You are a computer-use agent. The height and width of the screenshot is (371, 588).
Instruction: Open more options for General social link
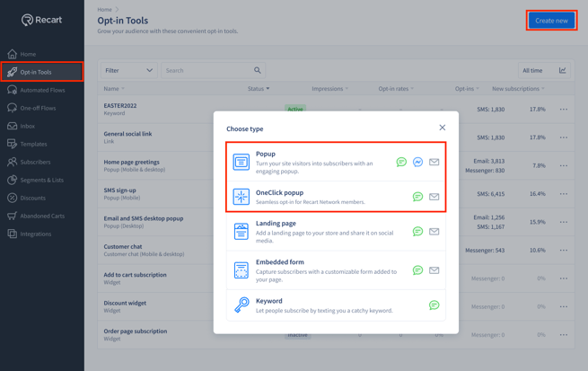click(x=563, y=137)
